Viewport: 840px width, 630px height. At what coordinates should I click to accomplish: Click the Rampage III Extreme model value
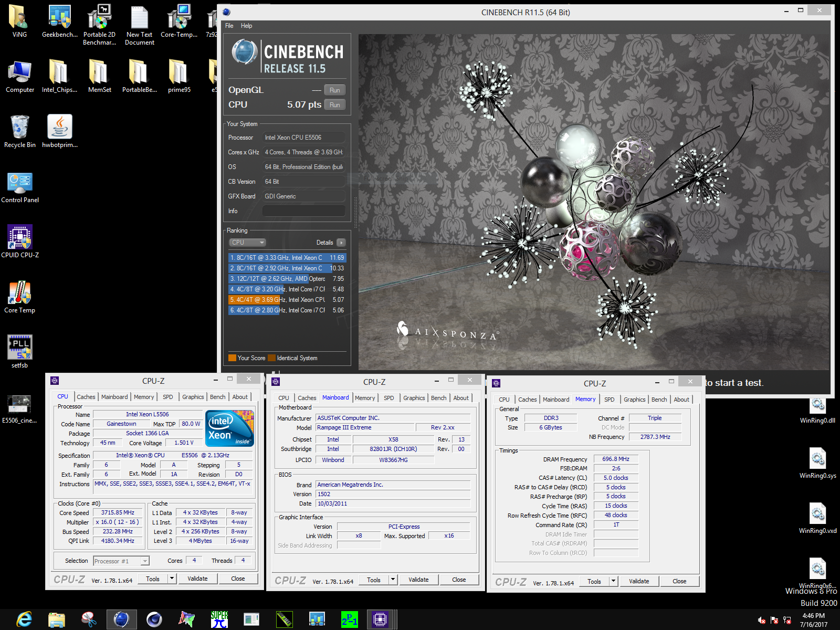coord(365,427)
